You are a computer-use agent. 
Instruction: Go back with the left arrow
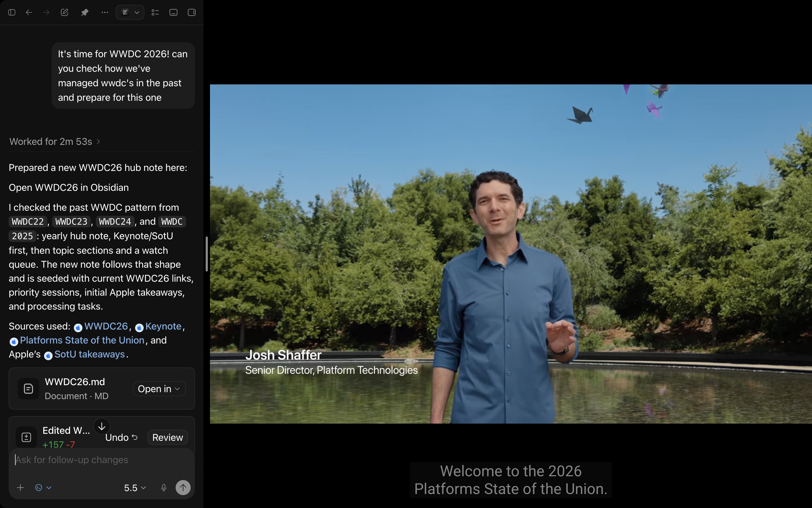tap(29, 12)
